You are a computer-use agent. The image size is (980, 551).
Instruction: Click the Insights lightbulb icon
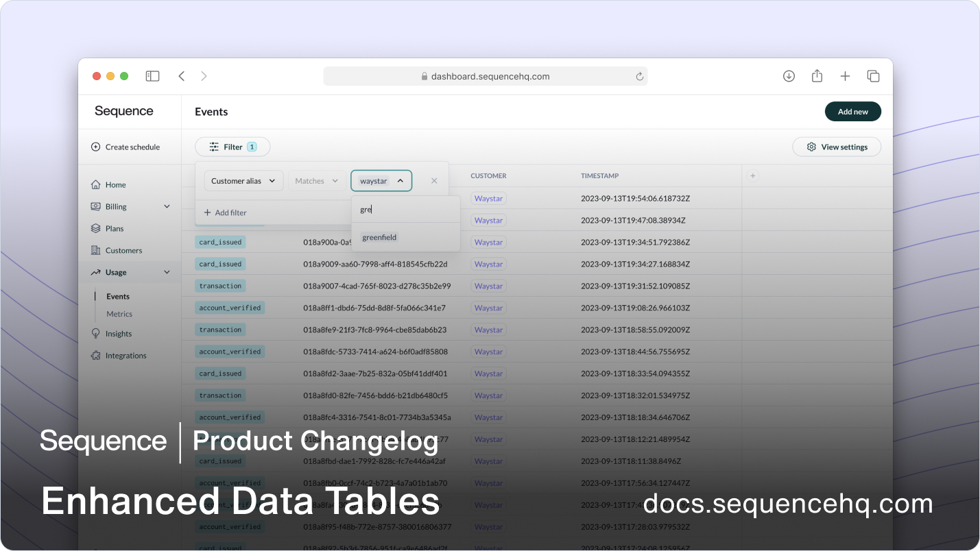[97, 333]
